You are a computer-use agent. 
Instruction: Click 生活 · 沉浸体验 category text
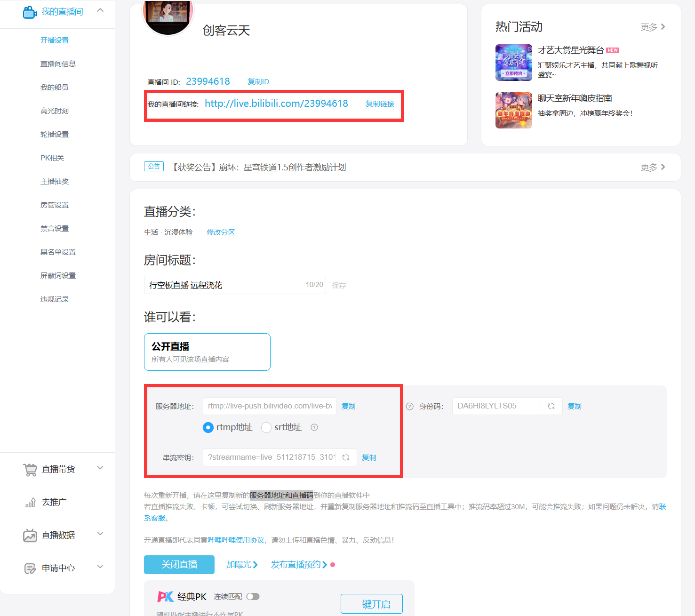click(168, 232)
